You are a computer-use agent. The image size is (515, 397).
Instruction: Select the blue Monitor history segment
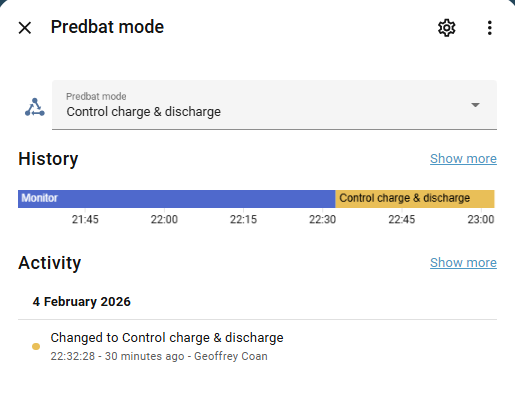pyautogui.click(x=177, y=199)
